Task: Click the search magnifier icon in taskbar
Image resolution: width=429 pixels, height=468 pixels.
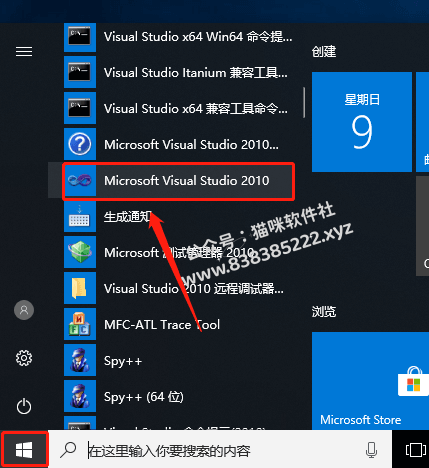Action: [x=68, y=450]
